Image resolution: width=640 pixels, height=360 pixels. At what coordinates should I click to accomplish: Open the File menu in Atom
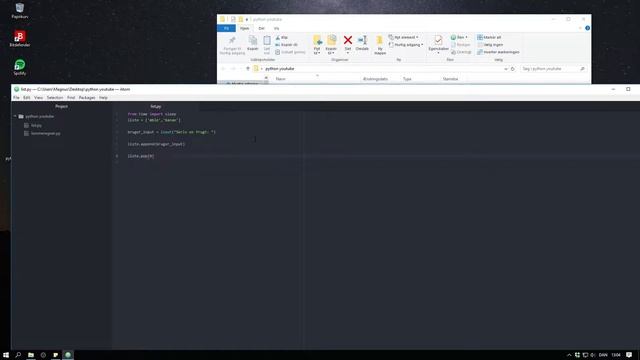pos(16,98)
